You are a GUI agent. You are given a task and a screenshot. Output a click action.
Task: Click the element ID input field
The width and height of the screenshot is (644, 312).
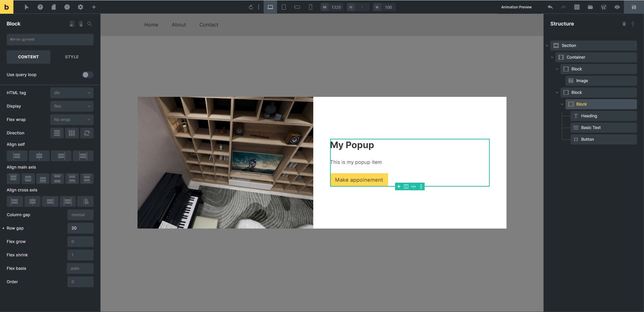tap(50, 40)
